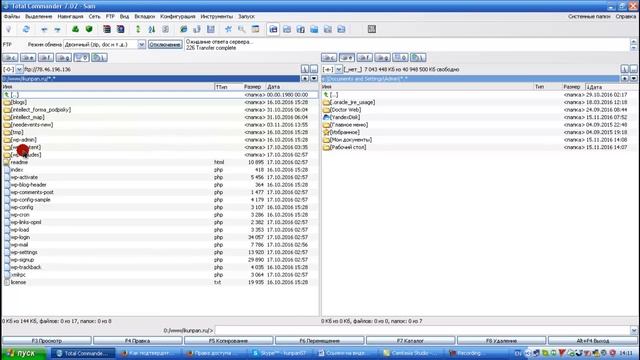Click the light bulb toolbar icon
Screen dimensions: 640x360
point(9,29)
